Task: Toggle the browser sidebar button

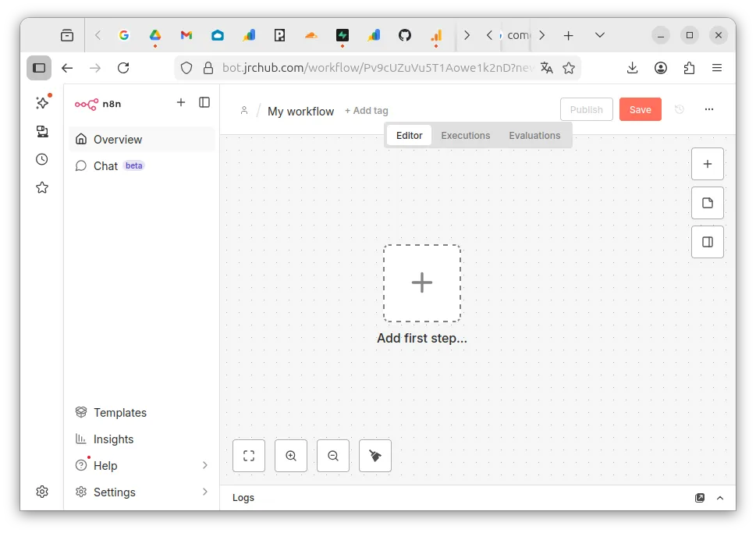Action: [x=39, y=68]
